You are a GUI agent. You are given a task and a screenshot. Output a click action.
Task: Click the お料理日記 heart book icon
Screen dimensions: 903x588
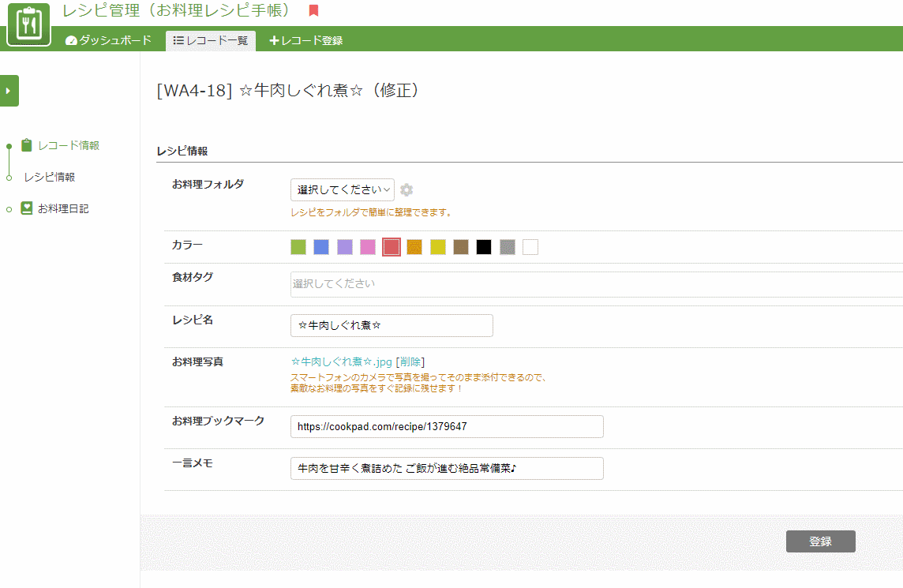point(27,208)
